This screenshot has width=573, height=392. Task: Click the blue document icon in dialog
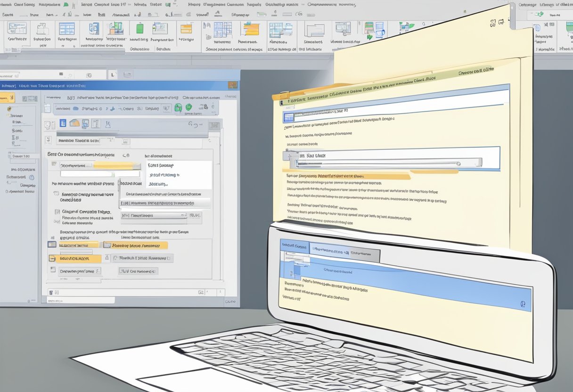coord(63,123)
